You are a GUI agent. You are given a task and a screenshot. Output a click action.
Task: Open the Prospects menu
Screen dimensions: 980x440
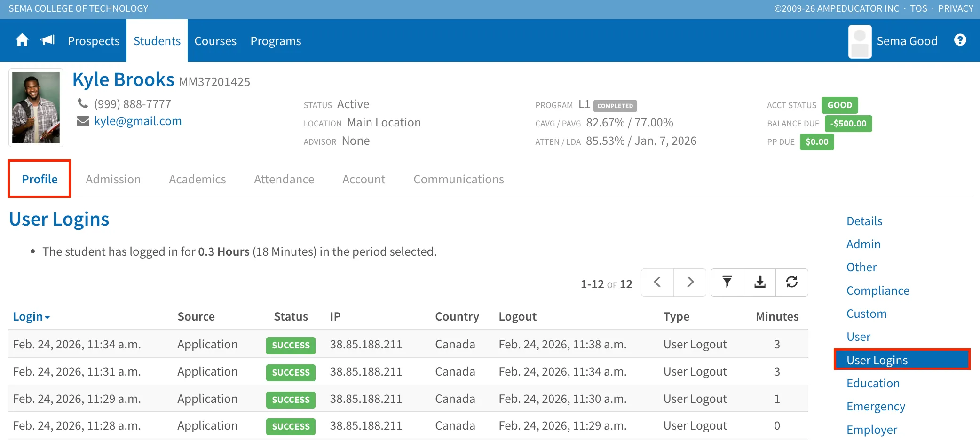coord(94,41)
